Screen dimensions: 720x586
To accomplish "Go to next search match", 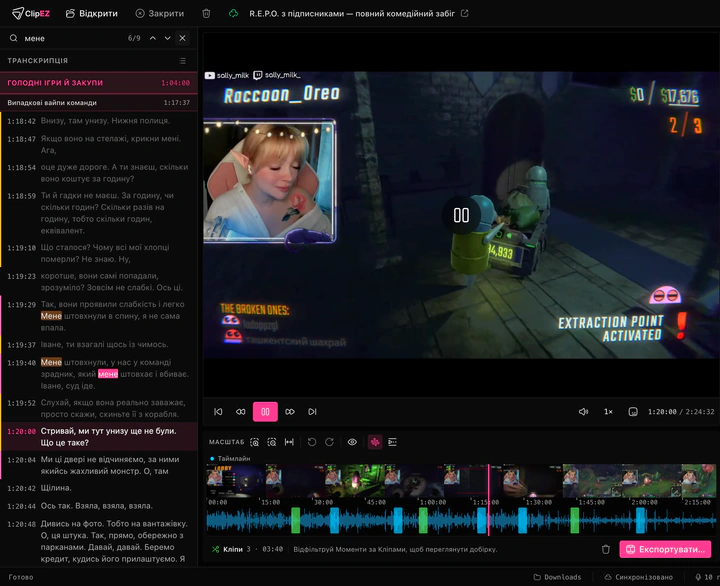I will (x=168, y=38).
